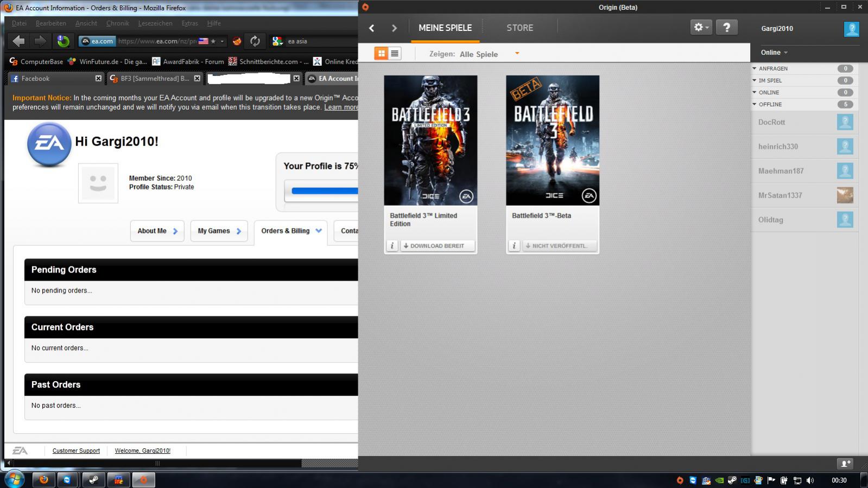Switch to STORE tab in Origin

(519, 28)
